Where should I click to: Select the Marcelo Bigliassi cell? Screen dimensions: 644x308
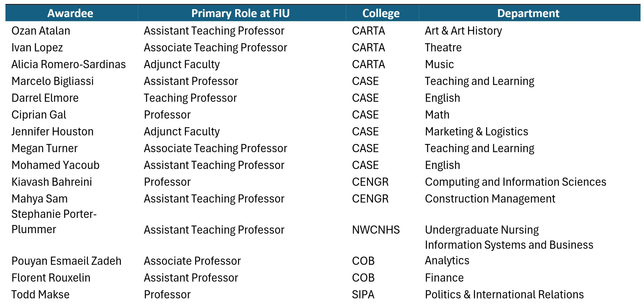(53, 81)
